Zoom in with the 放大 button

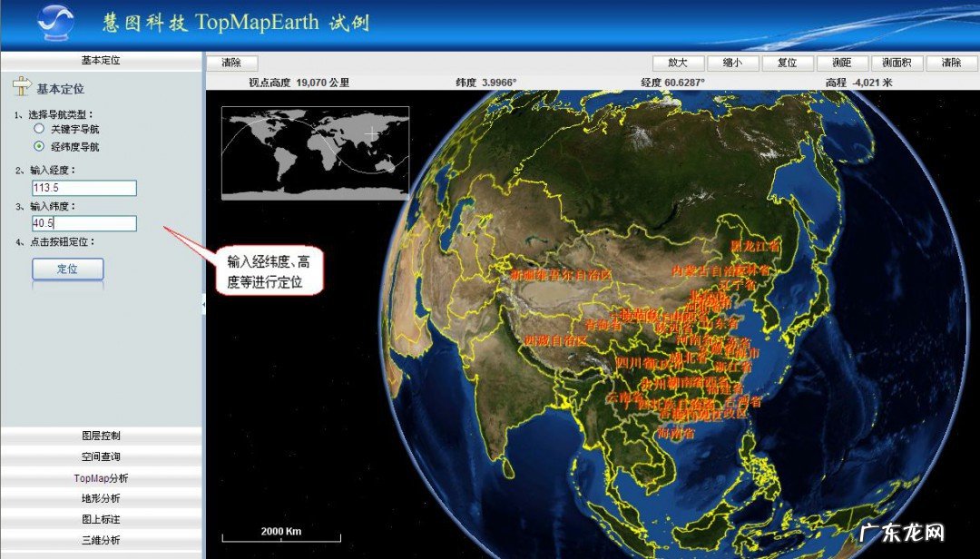tap(678, 63)
